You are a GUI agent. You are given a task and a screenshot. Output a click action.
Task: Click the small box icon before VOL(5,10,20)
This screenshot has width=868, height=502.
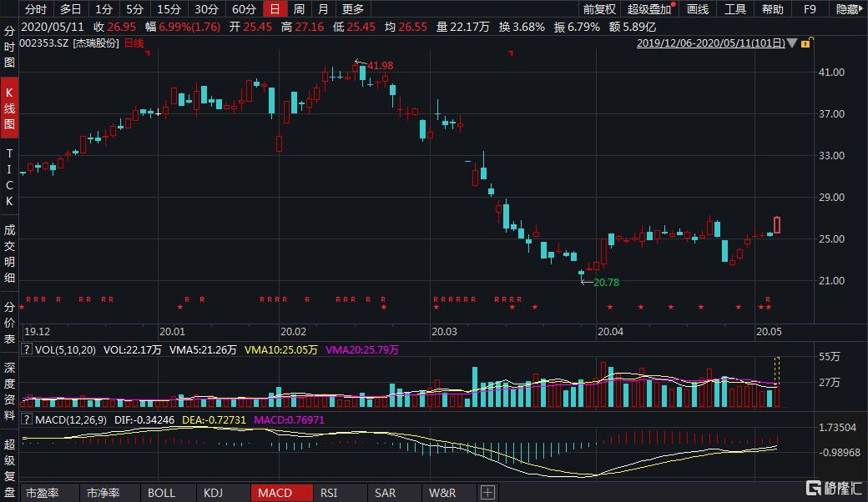click(x=26, y=350)
